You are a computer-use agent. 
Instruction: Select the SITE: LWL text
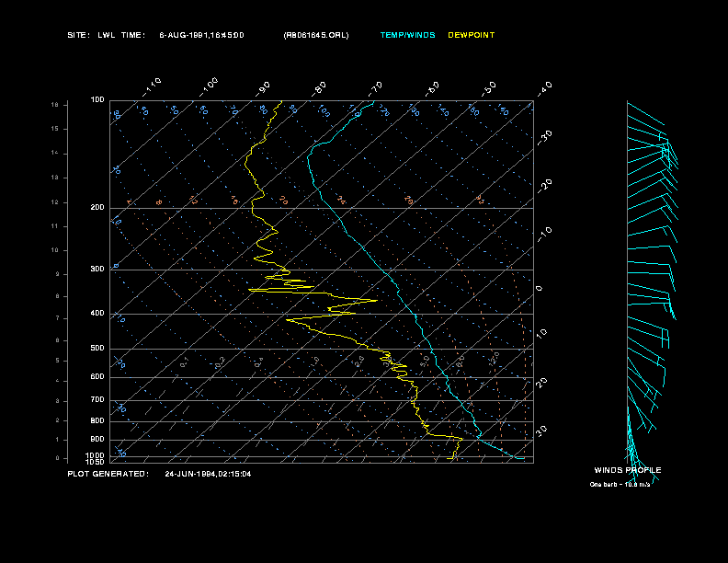pyautogui.click(x=90, y=35)
